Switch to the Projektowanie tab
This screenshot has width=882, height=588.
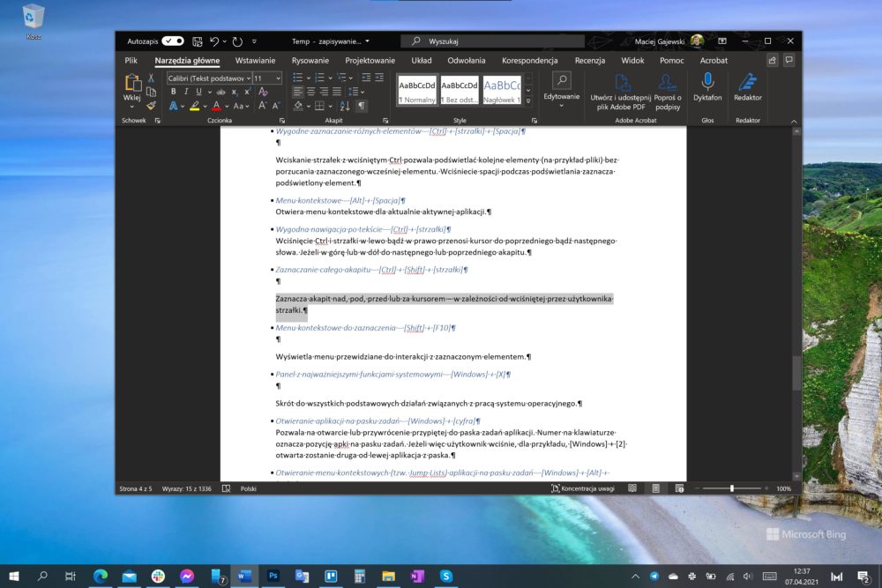pyautogui.click(x=370, y=60)
